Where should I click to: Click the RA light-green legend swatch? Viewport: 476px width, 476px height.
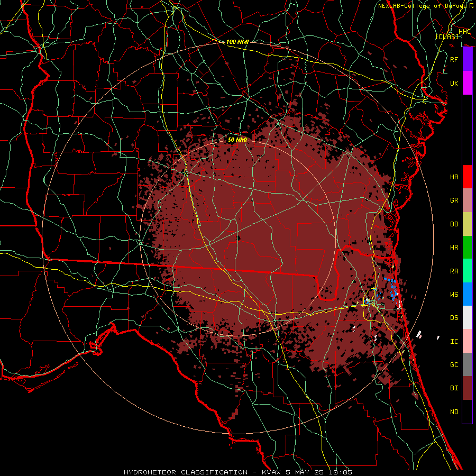click(467, 271)
